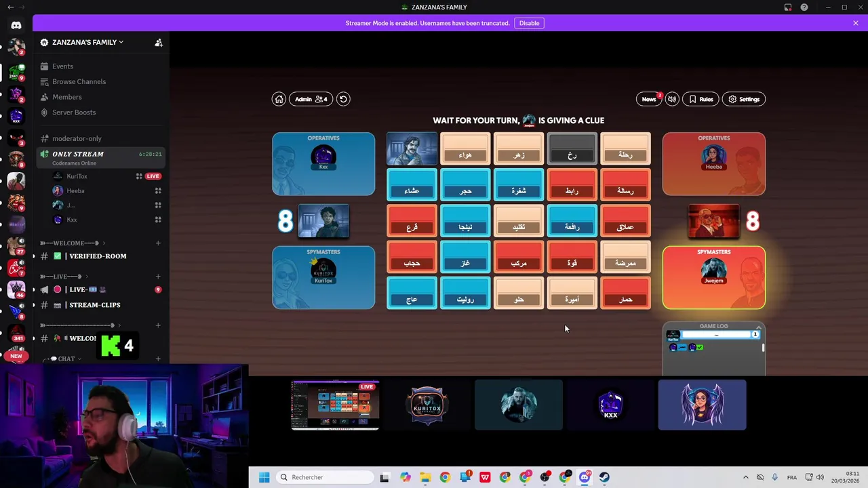868x488 pixels.
Task: Open the VERIFIED-ROOM channel
Action: (102, 256)
